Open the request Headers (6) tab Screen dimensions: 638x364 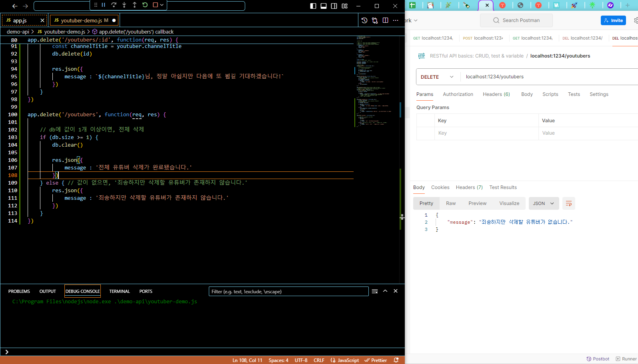496,94
